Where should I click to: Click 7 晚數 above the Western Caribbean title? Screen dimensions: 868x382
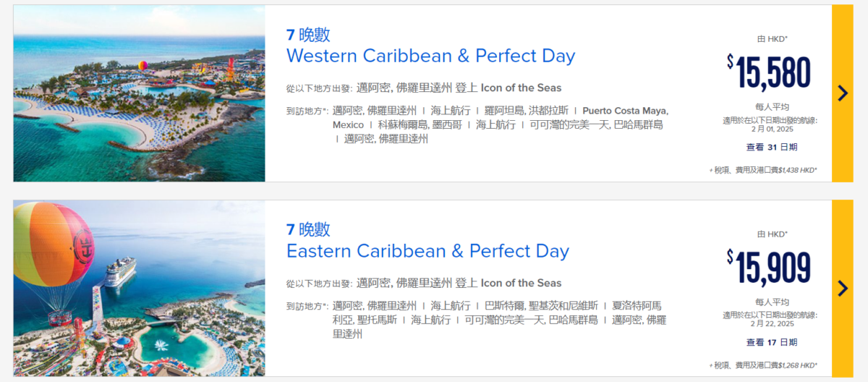pos(308,34)
